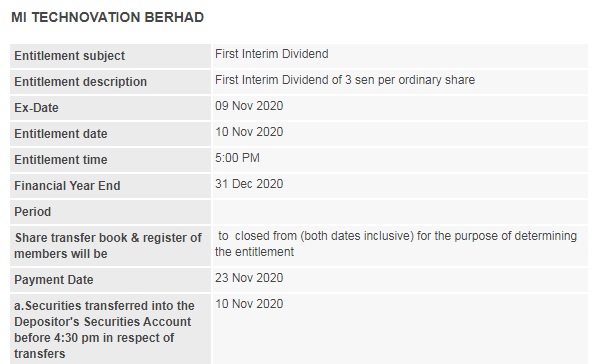Click the 10 Nov 2020 entitlement date value

249,132
